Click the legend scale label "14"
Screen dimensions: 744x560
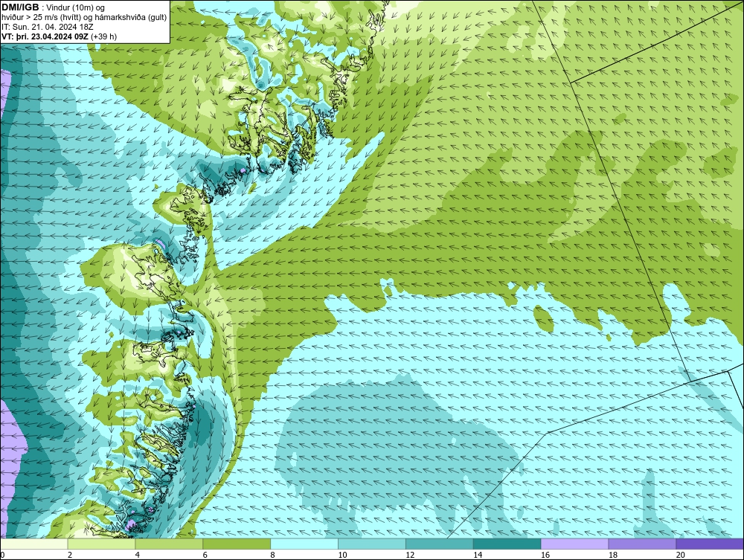(x=478, y=555)
